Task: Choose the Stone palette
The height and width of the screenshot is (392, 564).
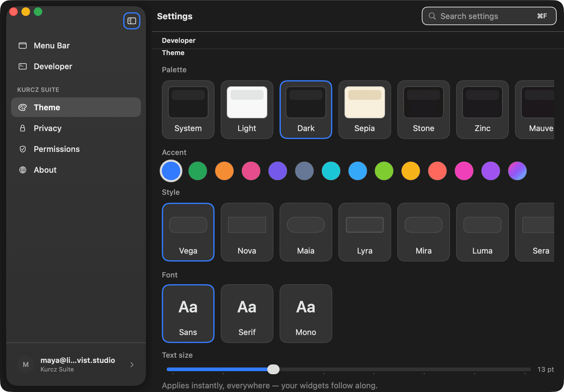Action: 424,110
